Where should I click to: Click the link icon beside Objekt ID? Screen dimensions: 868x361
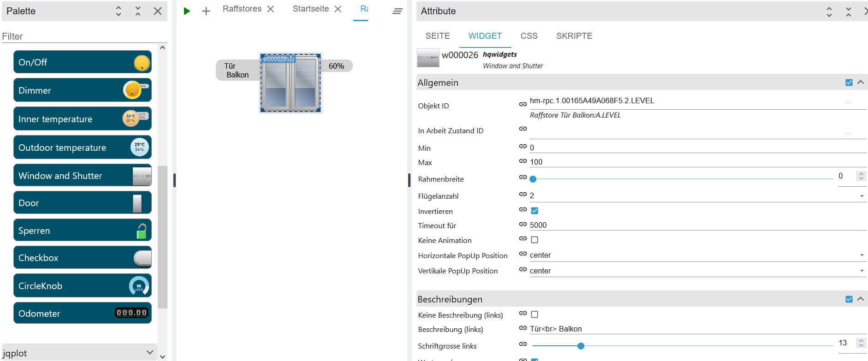tap(523, 104)
